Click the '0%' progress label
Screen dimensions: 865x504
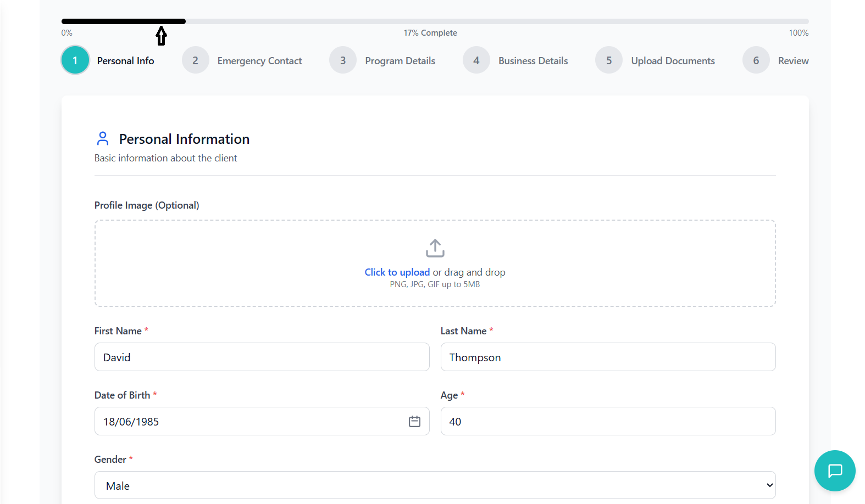pyautogui.click(x=67, y=33)
